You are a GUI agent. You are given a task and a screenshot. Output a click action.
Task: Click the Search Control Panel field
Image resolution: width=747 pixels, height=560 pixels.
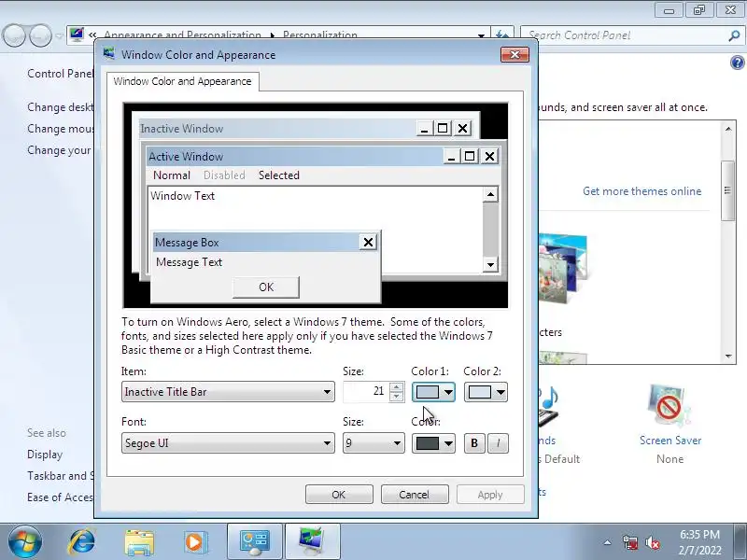(624, 35)
